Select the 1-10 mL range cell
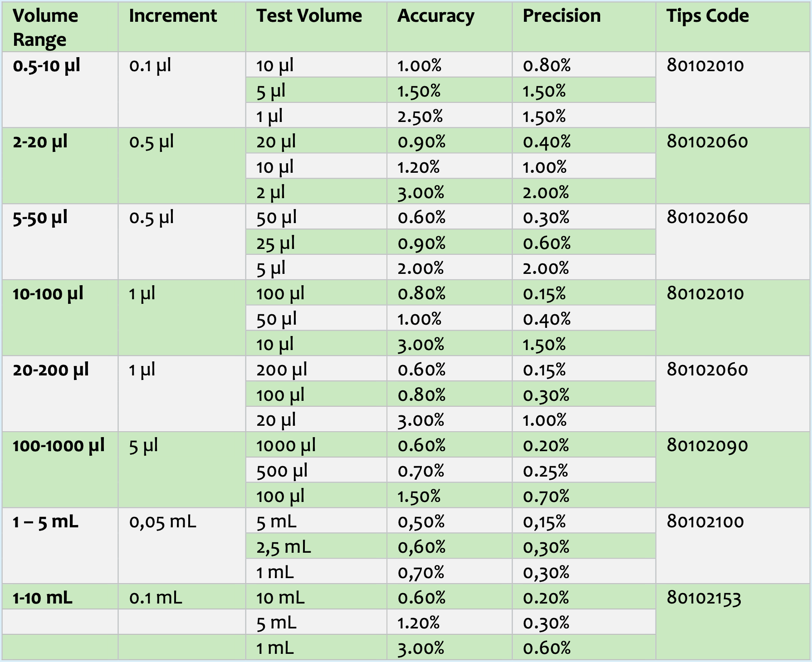Image resolution: width=812 pixels, height=662 pixels. pos(60,597)
